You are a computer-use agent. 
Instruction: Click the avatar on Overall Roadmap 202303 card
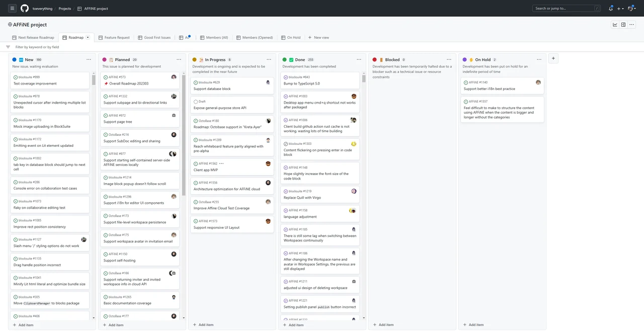click(x=174, y=77)
